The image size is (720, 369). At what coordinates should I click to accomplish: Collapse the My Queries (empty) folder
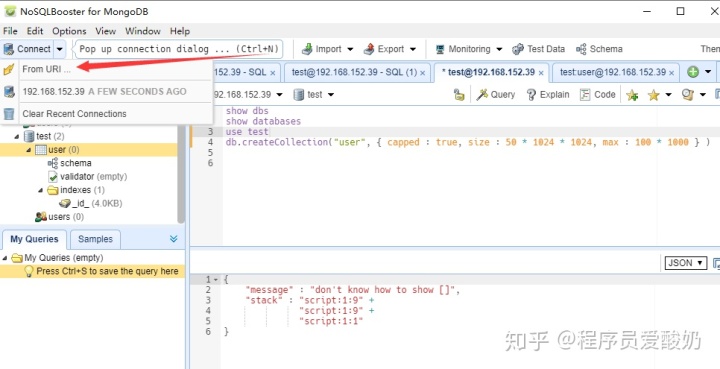click(5, 258)
